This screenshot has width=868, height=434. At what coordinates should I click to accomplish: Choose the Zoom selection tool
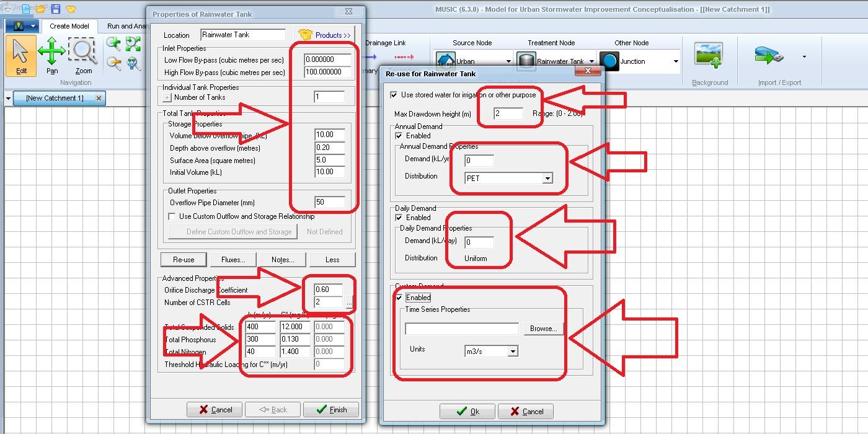pos(84,56)
